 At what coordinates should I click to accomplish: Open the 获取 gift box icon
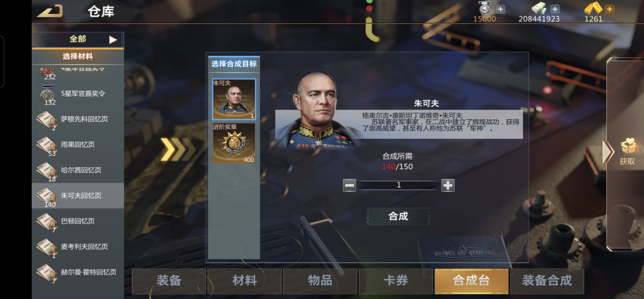click(628, 146)
